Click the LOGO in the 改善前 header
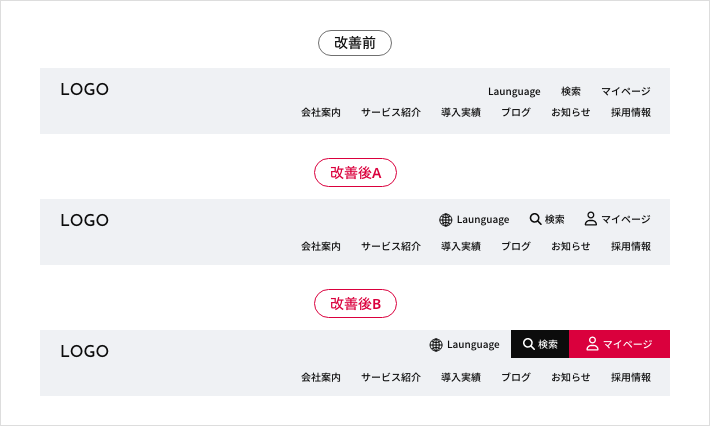 pyautogui.click(x=85, y=89)
